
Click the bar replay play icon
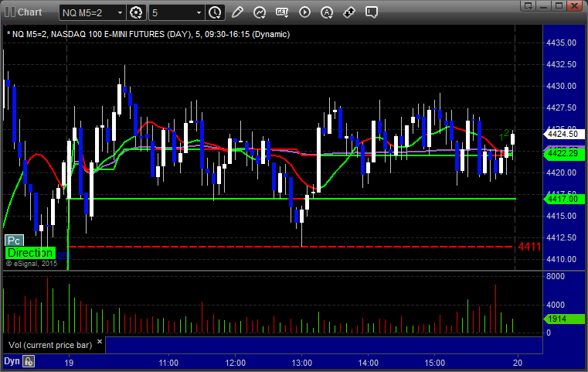coord(304,12)
